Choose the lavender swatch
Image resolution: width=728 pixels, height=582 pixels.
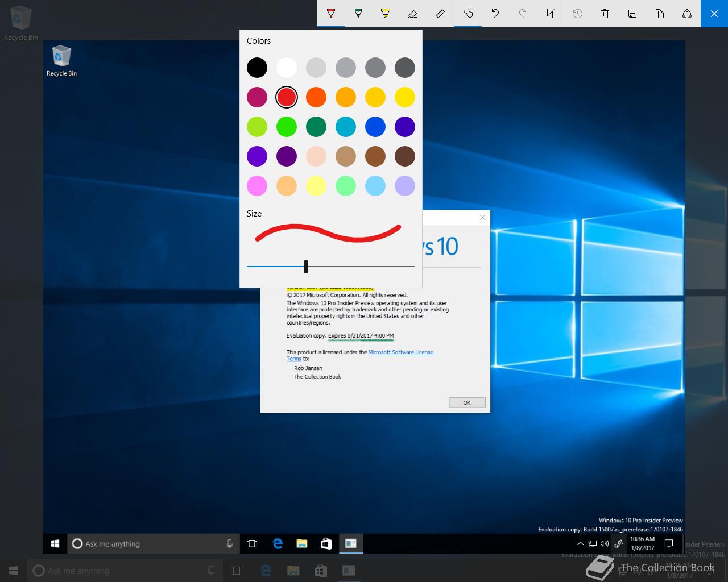click(x=405, y=186)
